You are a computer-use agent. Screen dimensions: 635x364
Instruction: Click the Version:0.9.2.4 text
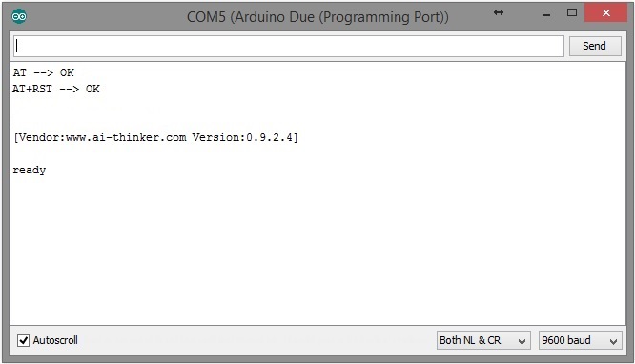click(x=242, y=137)
